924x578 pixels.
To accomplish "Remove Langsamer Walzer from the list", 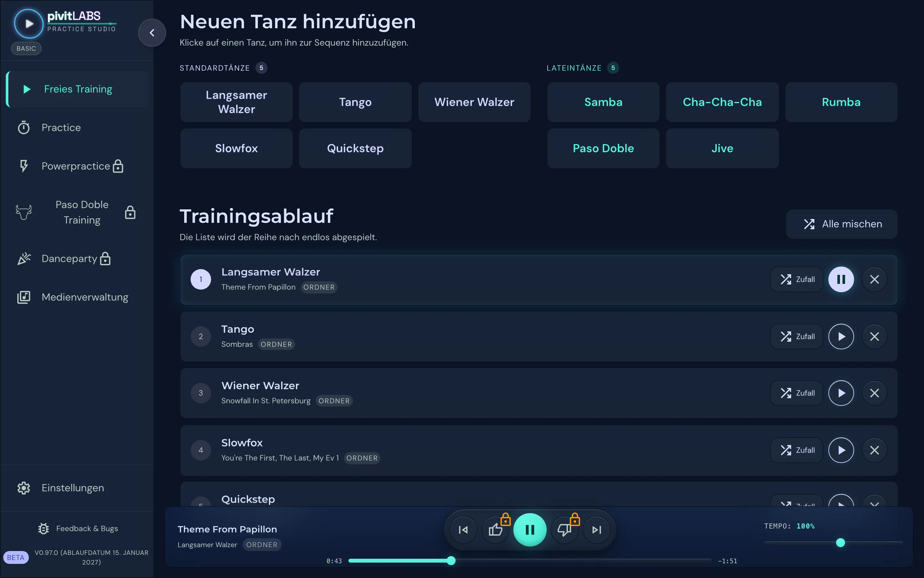I will pos(874,279).
